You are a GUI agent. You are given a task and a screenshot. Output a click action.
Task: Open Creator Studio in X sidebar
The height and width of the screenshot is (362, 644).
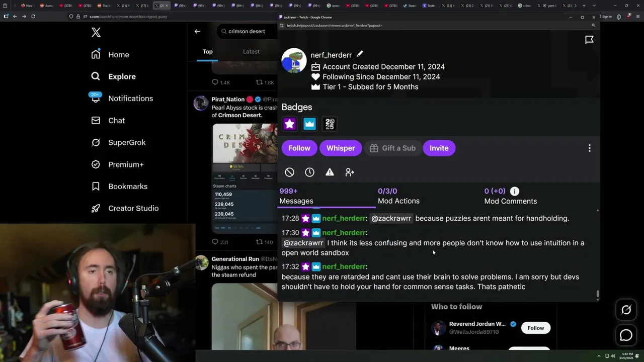133,208
